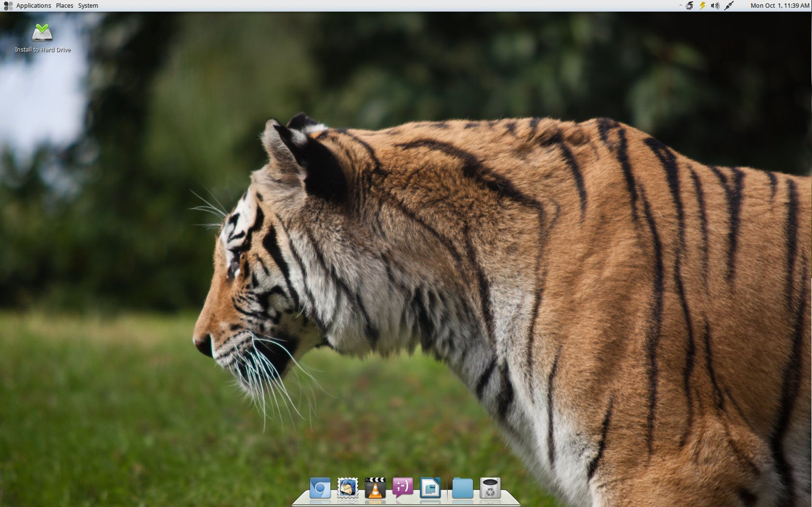Image resolution: width=812 pixels, height=507 pixels.
Task: Click the volume speaker icon
Action: pos(715,6)
